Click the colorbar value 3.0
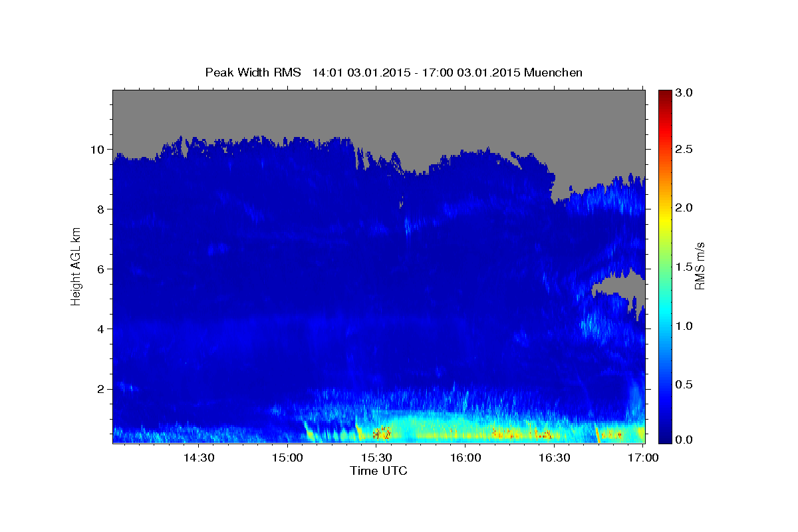 point(685,93)
